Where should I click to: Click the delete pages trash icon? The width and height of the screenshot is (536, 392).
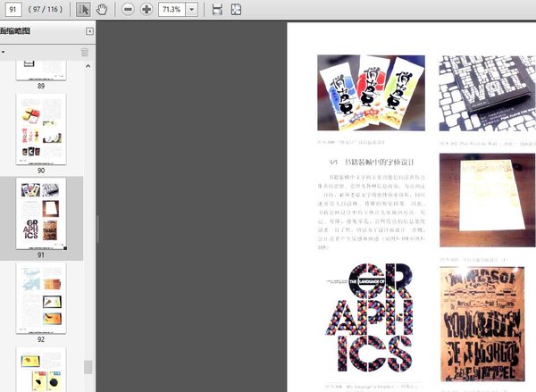click(x=85, y=52)
